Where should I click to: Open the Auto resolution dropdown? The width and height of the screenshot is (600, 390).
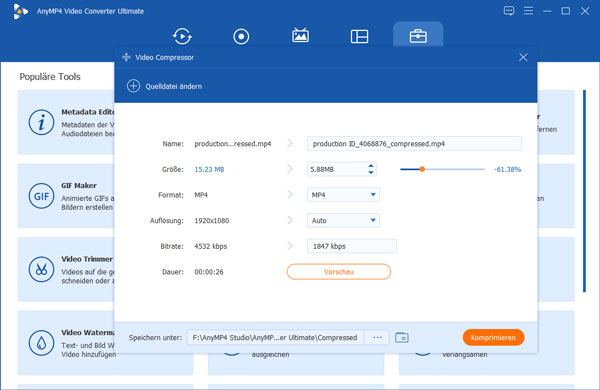pyautogui.click(x=343, y=220)
